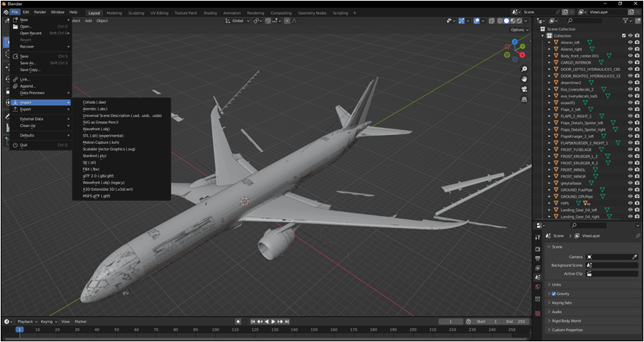Expand the Units panel
Image resolution: width=644 pixels, height=342 pixels.
[591, 284]
